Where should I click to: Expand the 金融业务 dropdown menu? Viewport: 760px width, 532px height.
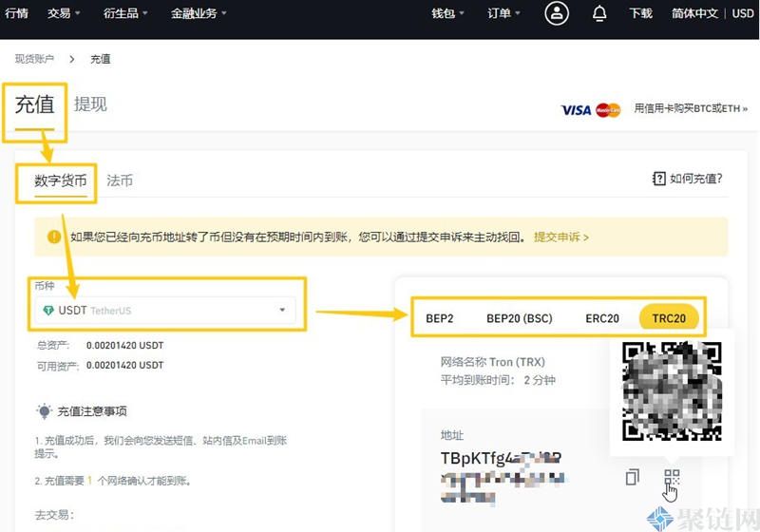(199, 13)
